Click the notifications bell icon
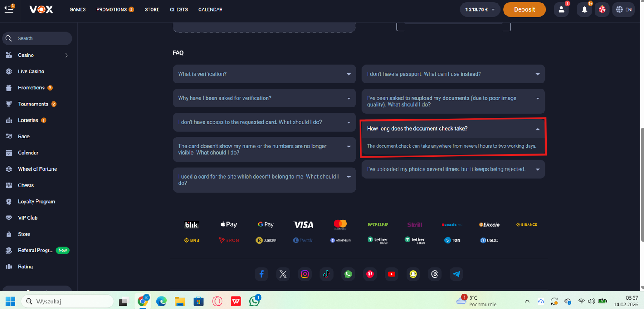This screenshot has height=309, width=644. [584, 9]
